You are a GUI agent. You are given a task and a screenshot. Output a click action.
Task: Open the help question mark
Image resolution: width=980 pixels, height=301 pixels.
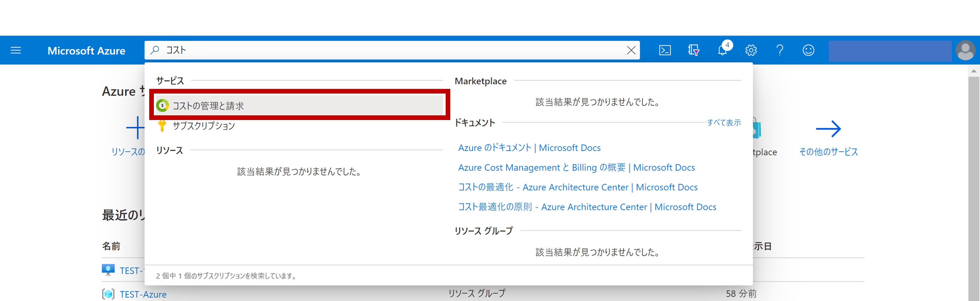[x=780, y=50]
